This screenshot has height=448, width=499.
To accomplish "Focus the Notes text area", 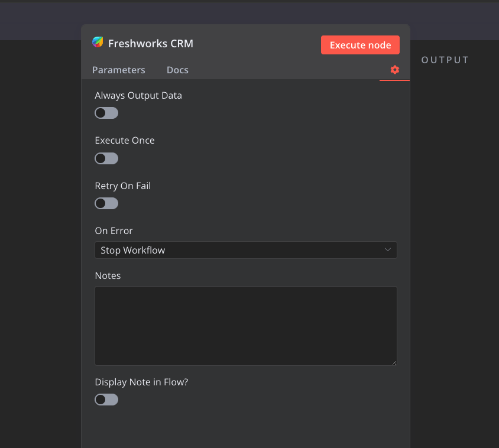I will [246, 326].
